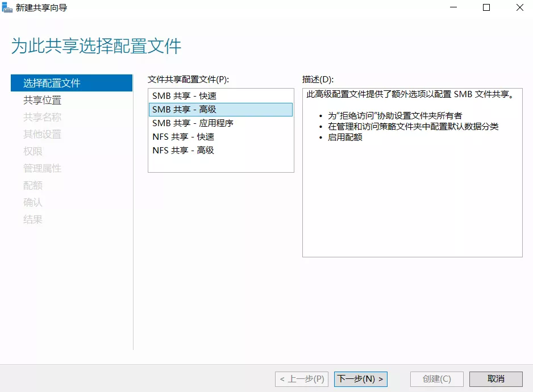Select the 选择配置文件 step in the sidebar

(52, 83)
